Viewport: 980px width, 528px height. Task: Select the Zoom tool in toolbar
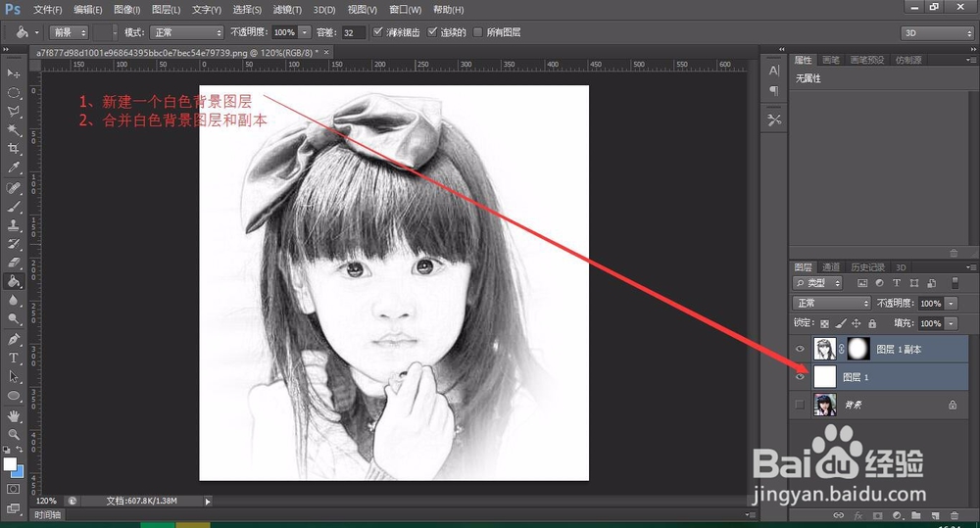point(13,434)
